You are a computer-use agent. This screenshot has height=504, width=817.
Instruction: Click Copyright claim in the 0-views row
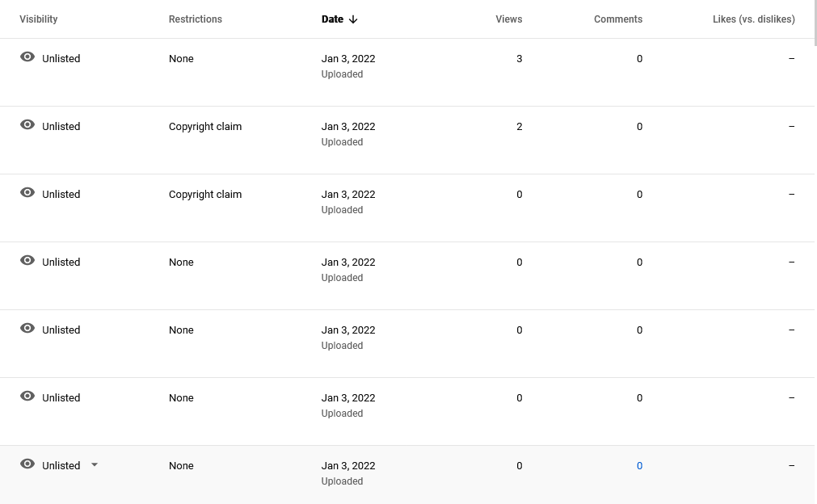205,195
